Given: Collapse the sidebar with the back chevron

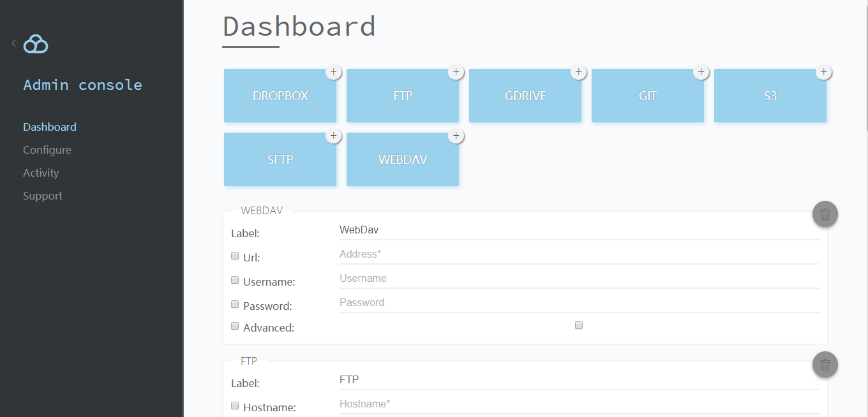Looking at the screenshot, I should click(13, 43).
